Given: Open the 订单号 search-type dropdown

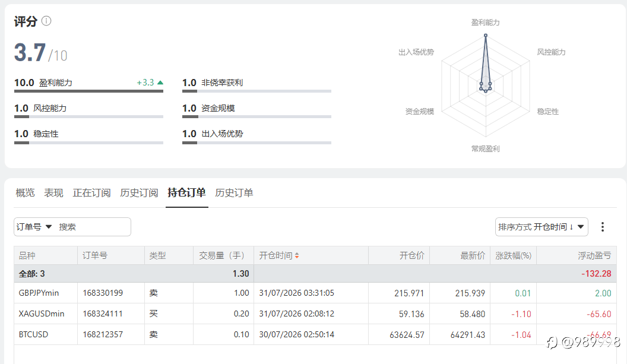Looking at the screenshot, I should point(34,227).
